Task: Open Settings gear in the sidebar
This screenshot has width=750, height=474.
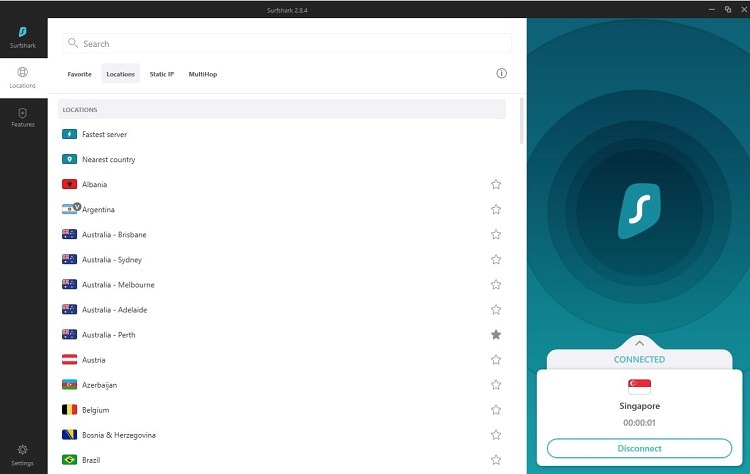Action: (x=22, y=455)
